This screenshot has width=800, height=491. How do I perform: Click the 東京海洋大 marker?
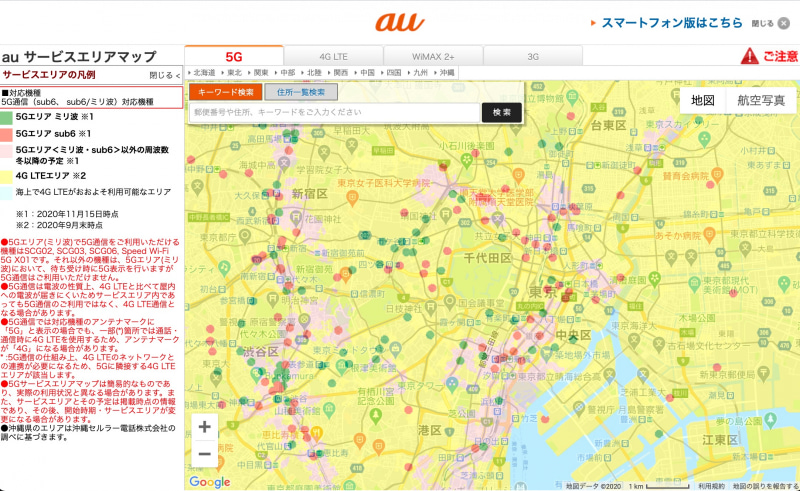point(634,339)
